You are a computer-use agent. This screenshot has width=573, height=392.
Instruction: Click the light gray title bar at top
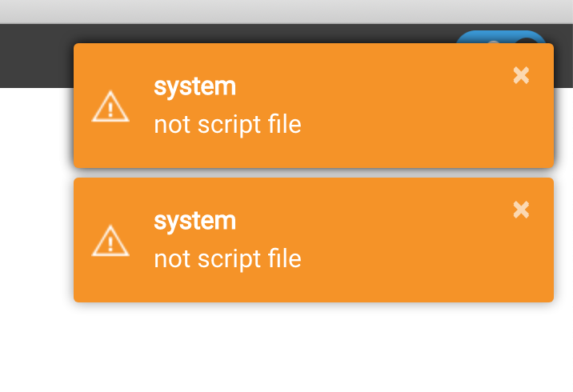(286, 11)
